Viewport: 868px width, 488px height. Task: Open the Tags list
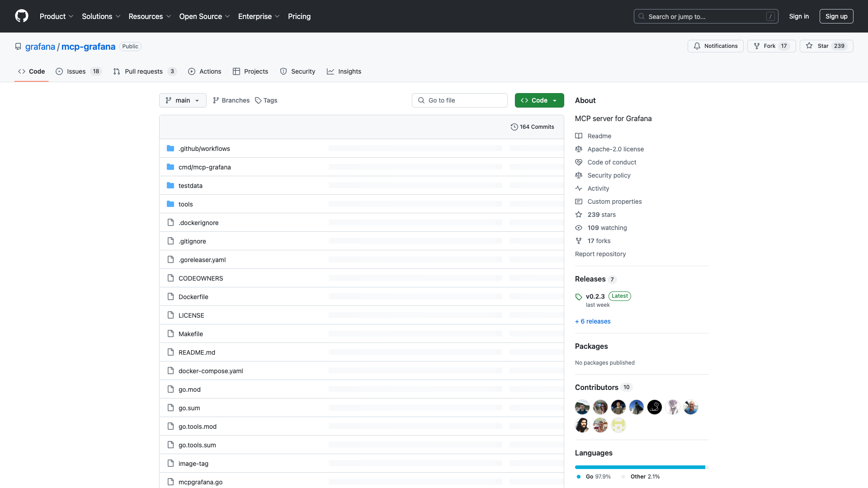266,100
